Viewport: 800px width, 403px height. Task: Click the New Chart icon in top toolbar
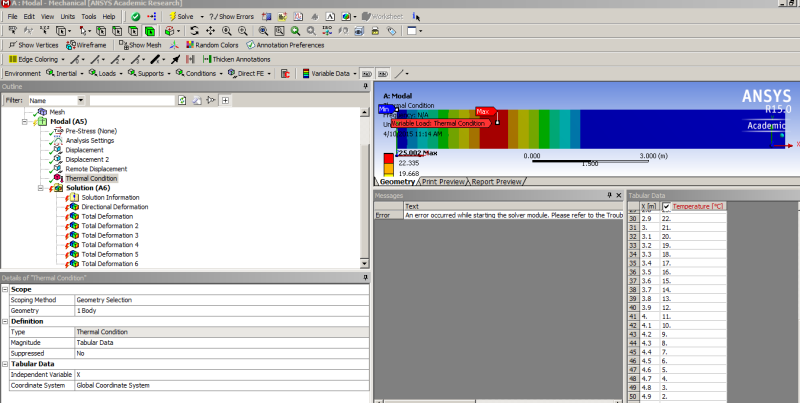pyautogui.click(x=298, y=17)
